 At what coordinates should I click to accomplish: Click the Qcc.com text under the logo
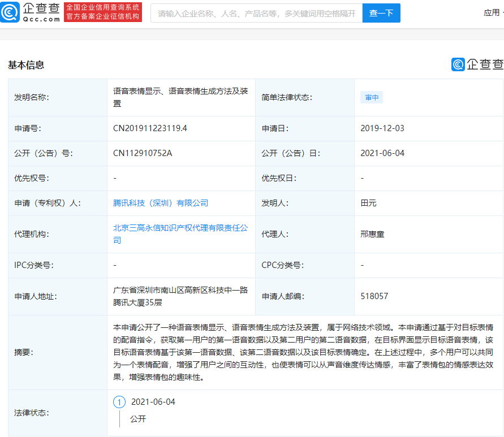click(40, 19)
